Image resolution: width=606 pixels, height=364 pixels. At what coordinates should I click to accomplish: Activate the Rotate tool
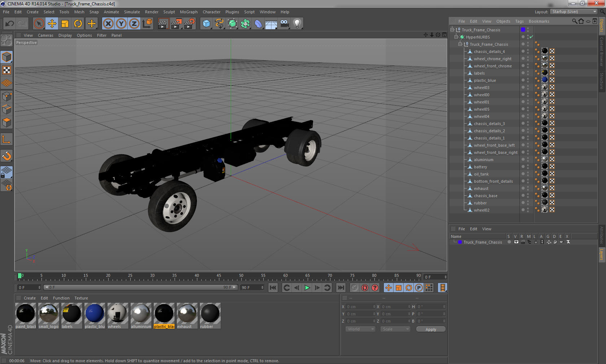pos(78,24)
